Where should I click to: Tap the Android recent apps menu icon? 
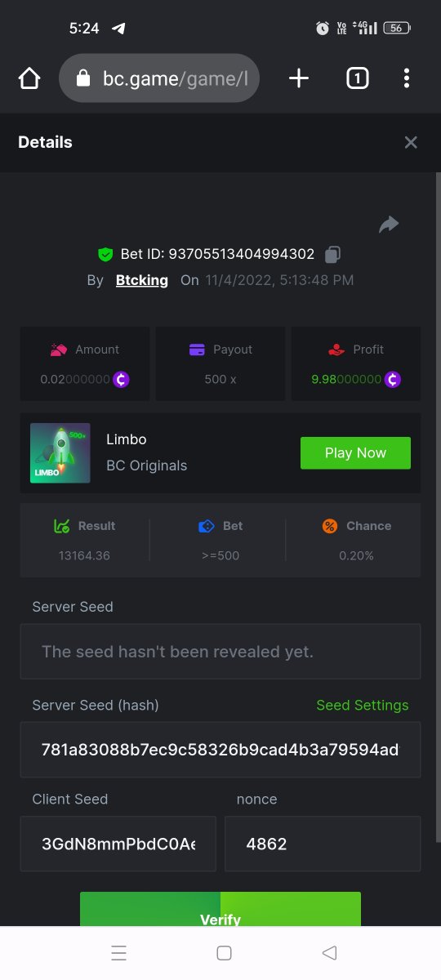coord(118,953)
